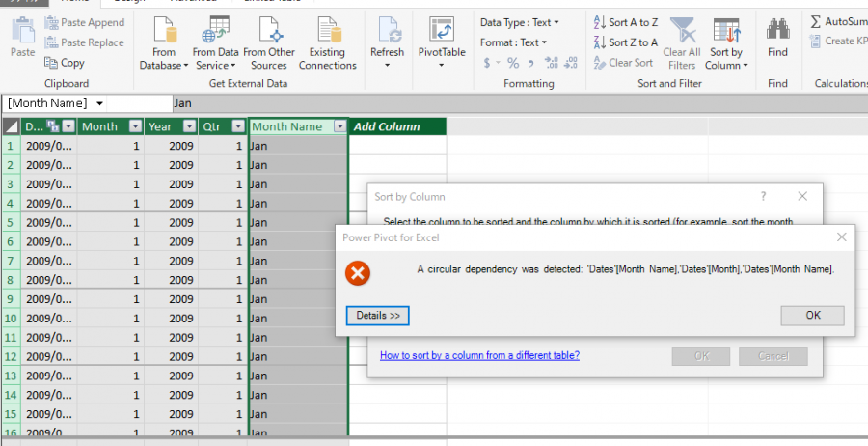The height and width of the screenshot is (446, 868).
Task: Click the select-all corner of the table
Action: click(x=11, y=126)
